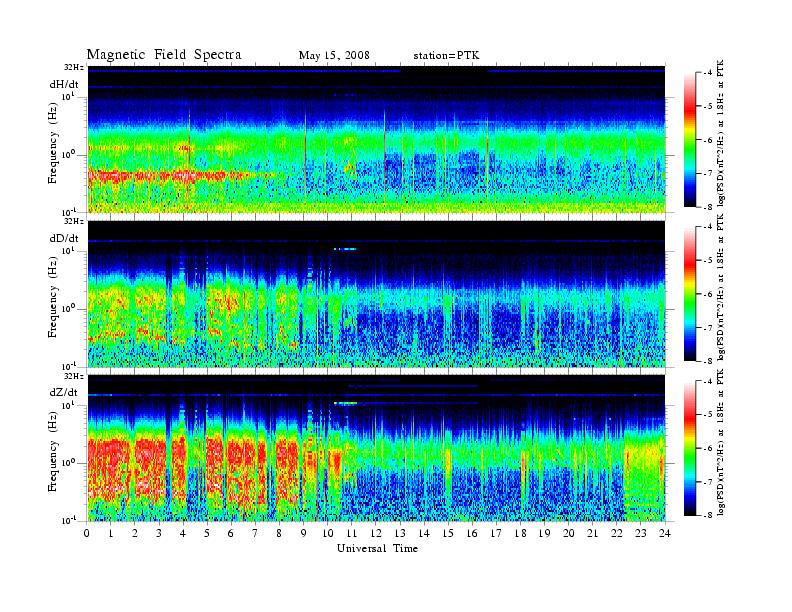
Task: Click the dH/dt spectrogram plot
Action: (x=376, y=139)
